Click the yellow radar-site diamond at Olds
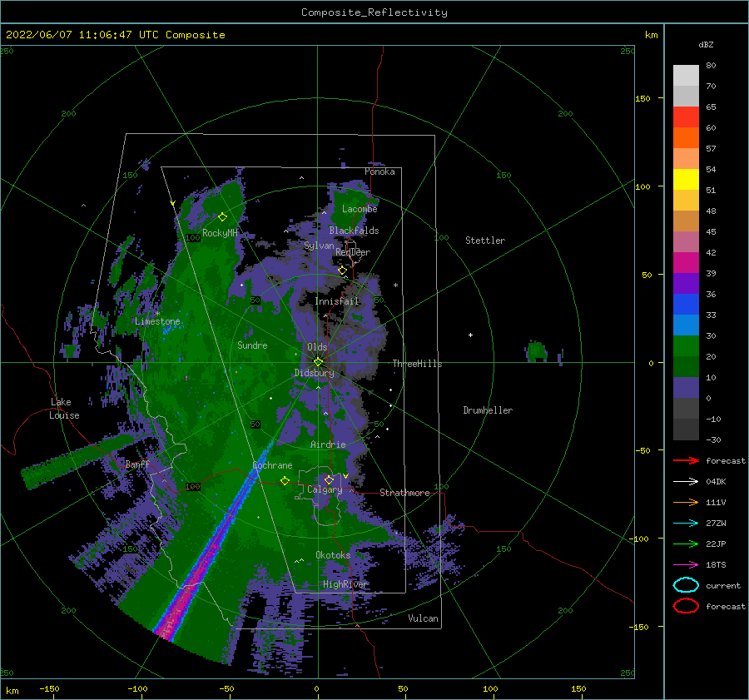 tap(318, 362)
